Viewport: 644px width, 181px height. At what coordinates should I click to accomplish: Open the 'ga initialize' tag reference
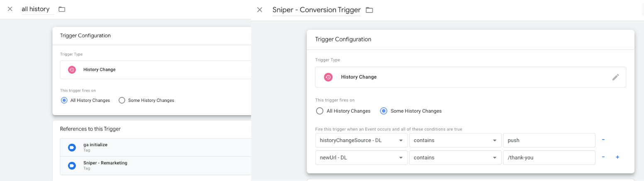tap(156, 147)
